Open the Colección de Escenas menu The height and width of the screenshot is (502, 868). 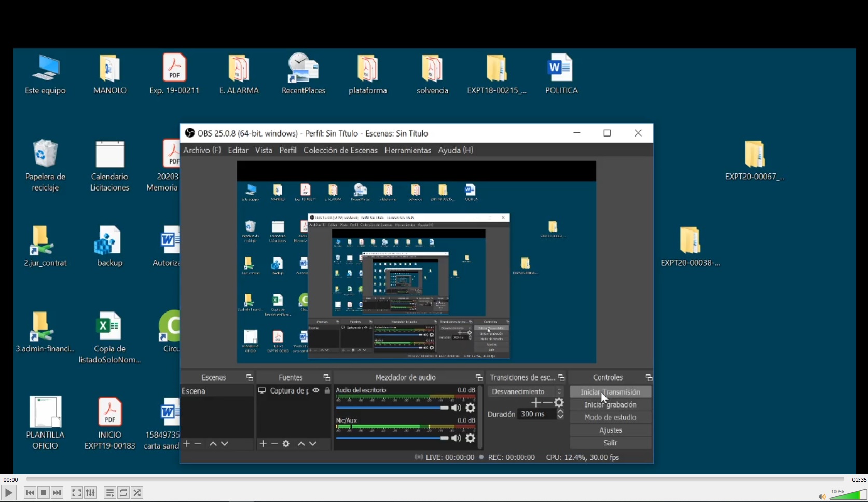point(340,150)
